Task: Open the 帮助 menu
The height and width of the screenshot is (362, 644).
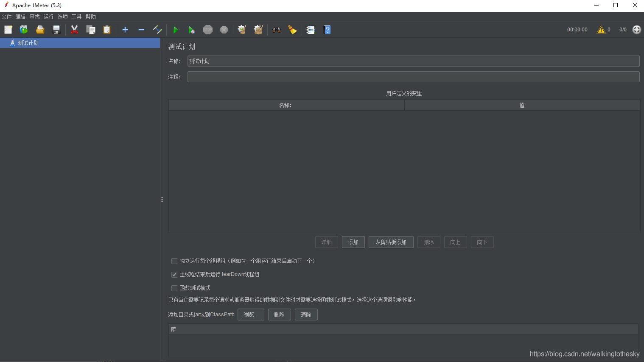Action: tap(91, 17)
